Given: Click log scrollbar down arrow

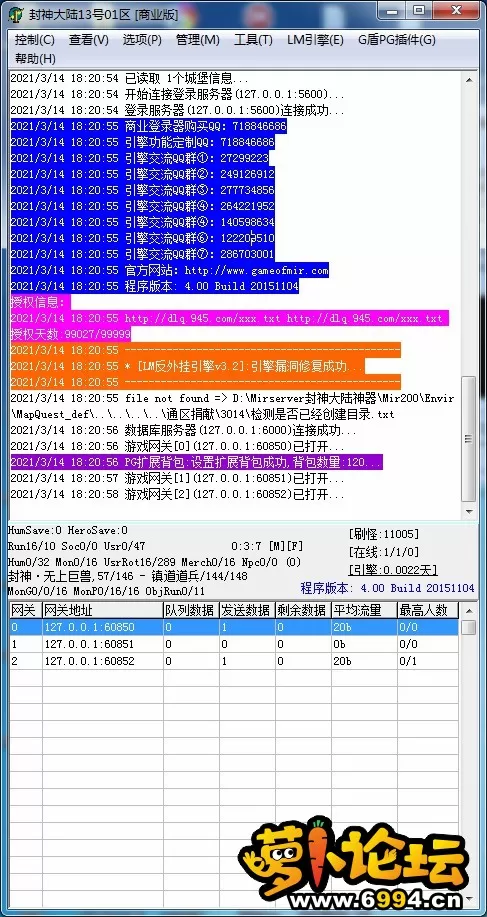Looking at the screenshot, I should (469, 511).
